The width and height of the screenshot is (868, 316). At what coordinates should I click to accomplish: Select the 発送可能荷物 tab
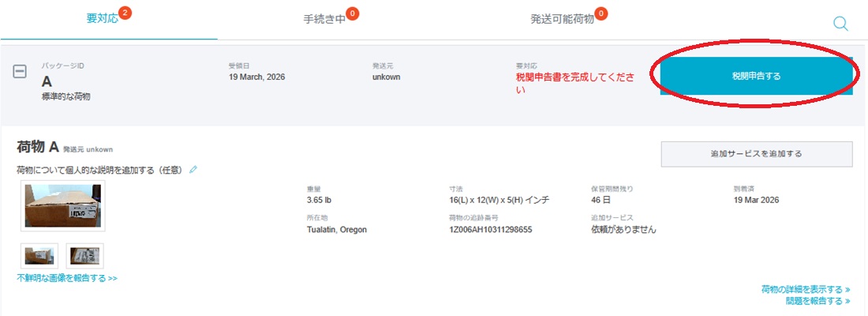[562, 19]
